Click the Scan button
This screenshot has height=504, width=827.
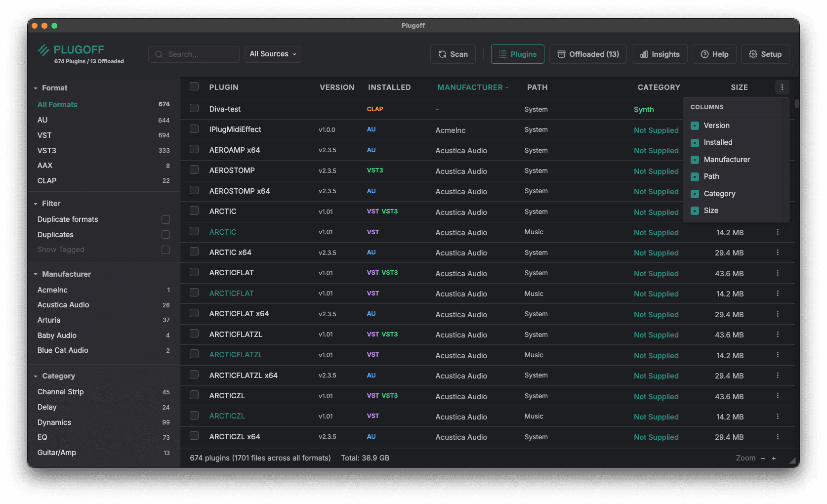(x=453, y=54)
